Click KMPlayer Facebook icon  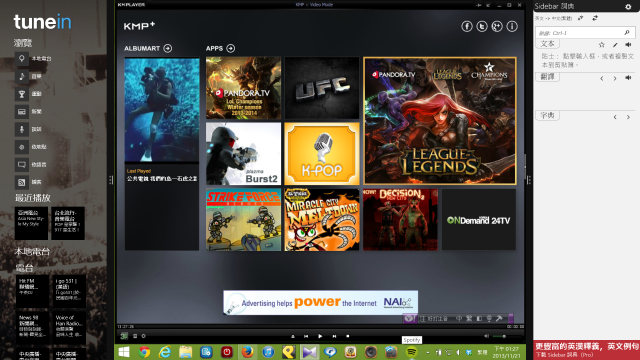[x=467, y=27]
